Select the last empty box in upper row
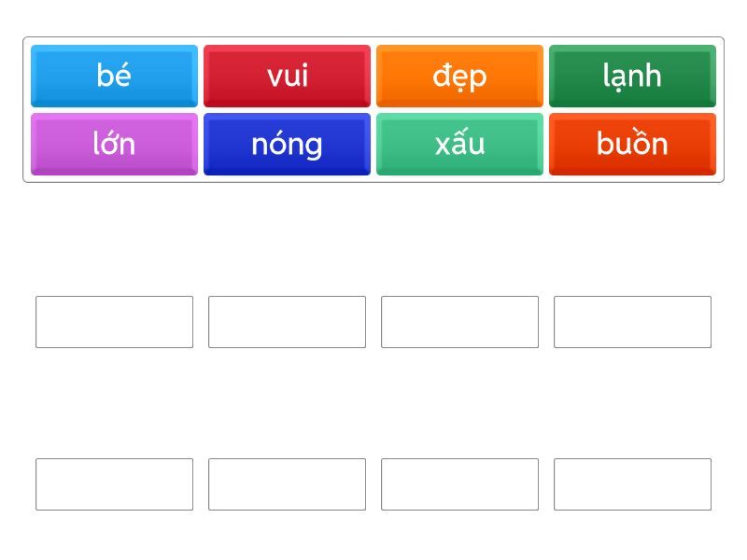The image size is (747, 560). click(632, 322)
